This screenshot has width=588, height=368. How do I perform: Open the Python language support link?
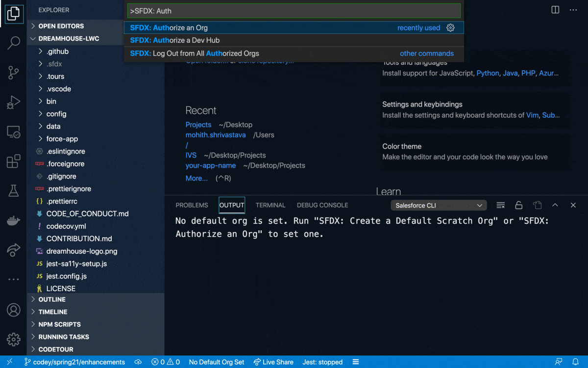(488, 73)
